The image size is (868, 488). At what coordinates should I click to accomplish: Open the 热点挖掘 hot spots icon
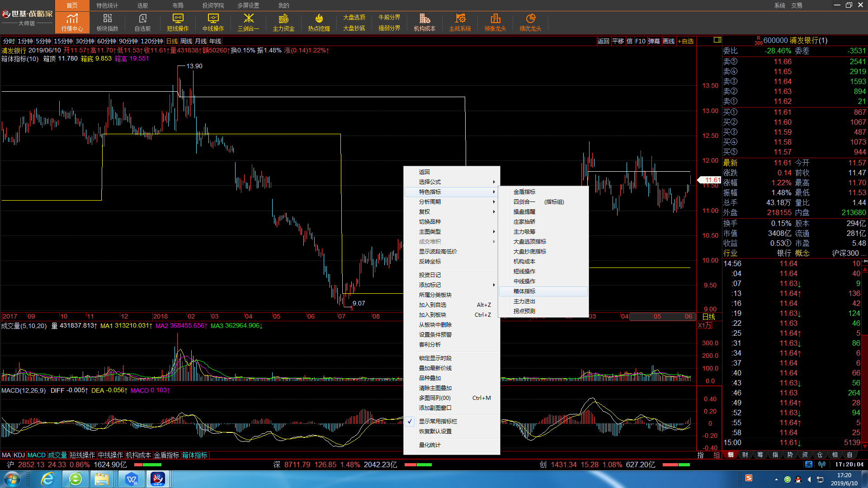tap(319, 22)
